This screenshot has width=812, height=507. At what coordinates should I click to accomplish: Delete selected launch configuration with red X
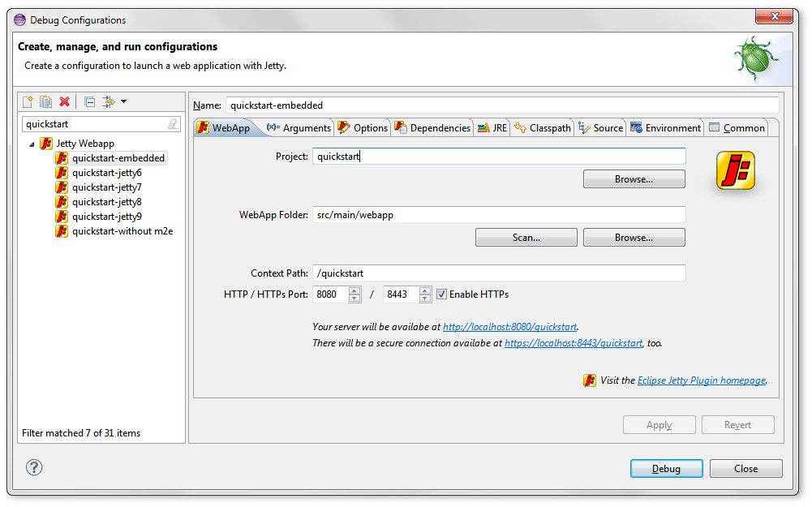65,101
